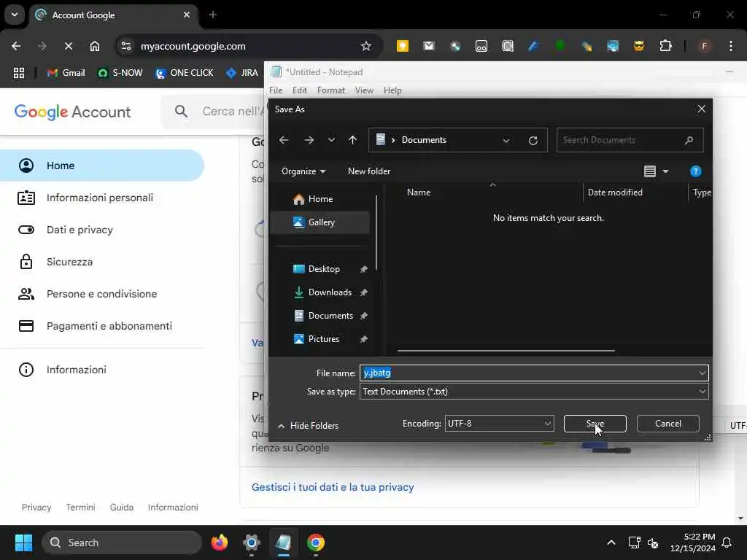The image size is (747, 560).
Task: Open Chrome profile avatar F
Action: [x=704, y=46]
